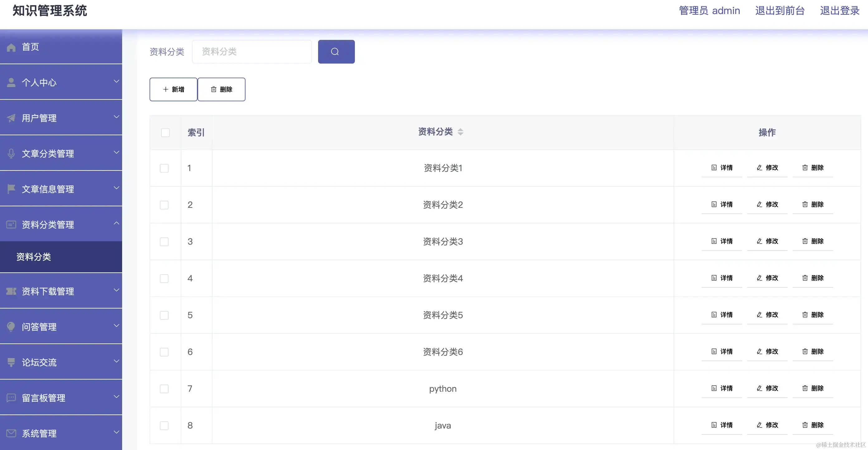
Task: Open the 资料分类 submenu item
Action: pyautogui.click(x=34, y=257)
